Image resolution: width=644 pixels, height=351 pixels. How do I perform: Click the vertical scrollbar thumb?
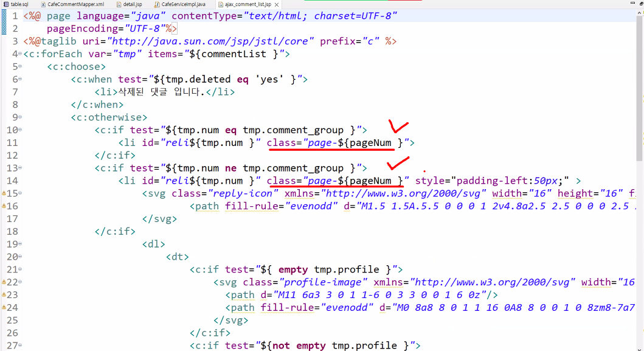click(640, 88)
